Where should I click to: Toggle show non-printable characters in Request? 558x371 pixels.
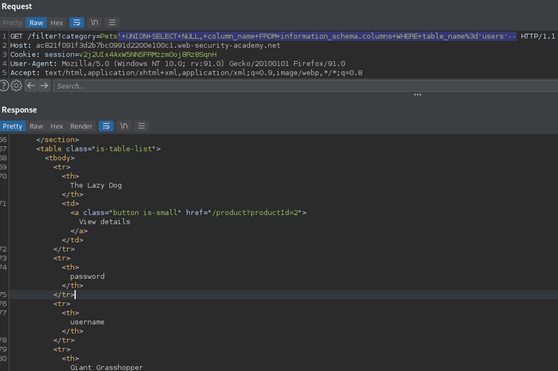coord(94,23)
